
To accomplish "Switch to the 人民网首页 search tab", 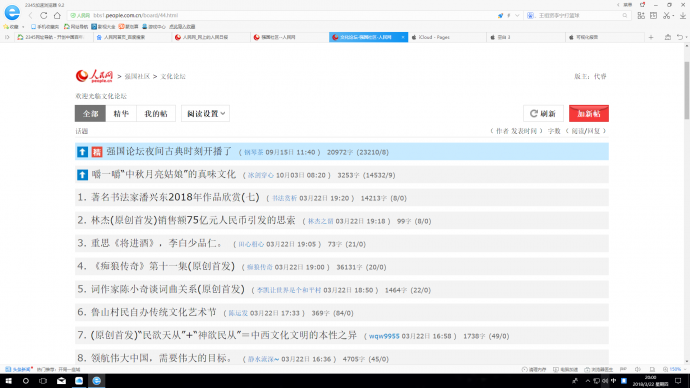I will click(132, 37).
